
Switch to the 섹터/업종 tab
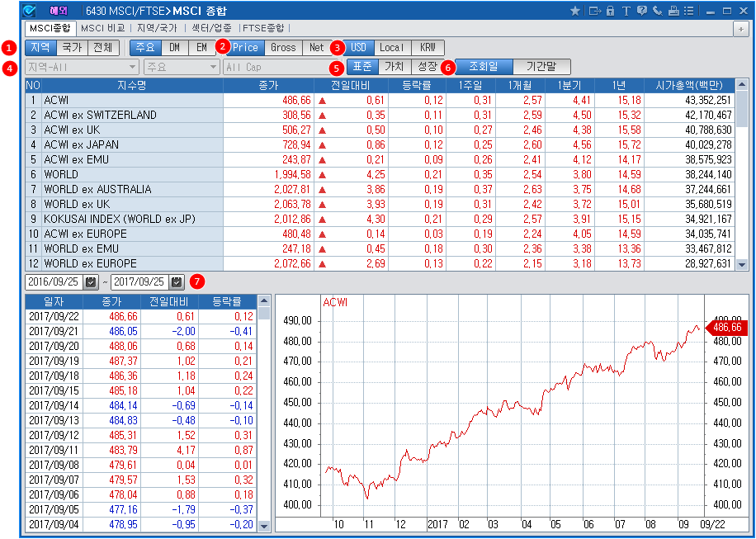click(211, 28)
